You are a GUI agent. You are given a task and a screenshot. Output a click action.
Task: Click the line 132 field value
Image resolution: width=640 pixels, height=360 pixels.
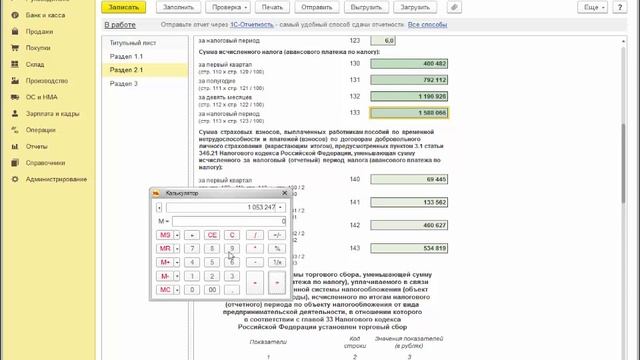(x=409, y=96)
